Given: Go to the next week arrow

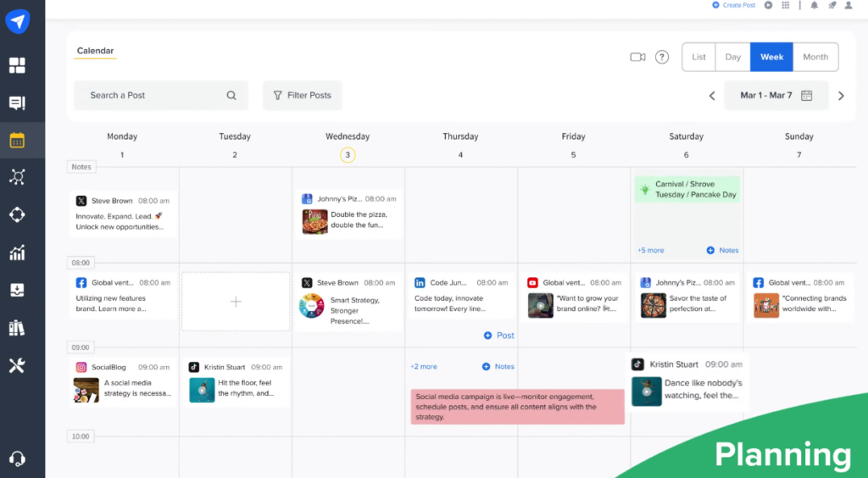Looking at the screenshot, I should coord(841,96).
